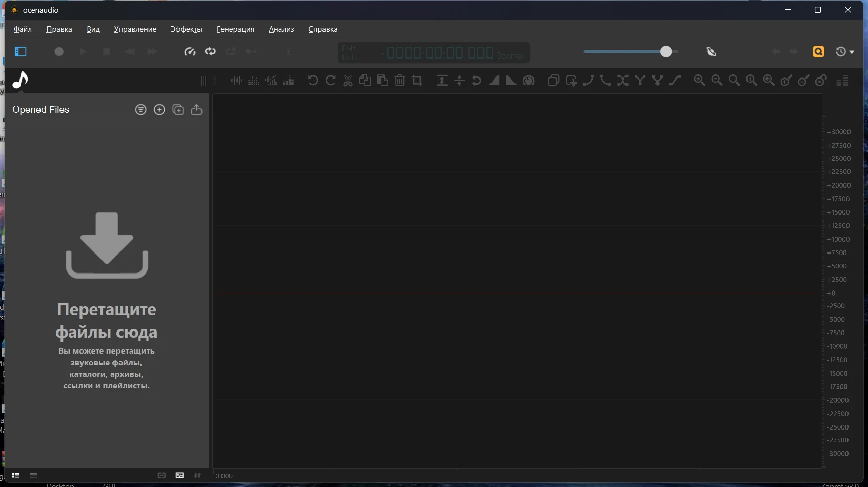
Task: Click the Zoom In magnifier icon
Action: pos(699,81)
